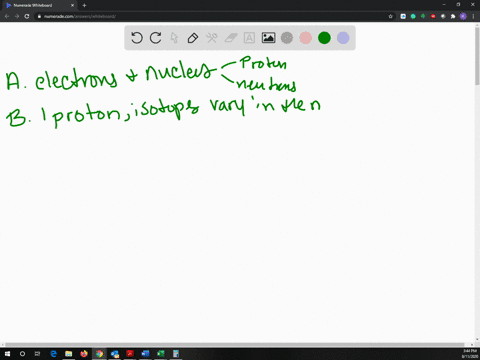Reload the whiteboard page
Screen dimensions: 480x360
pyautogui.click(x=27, y=16)
